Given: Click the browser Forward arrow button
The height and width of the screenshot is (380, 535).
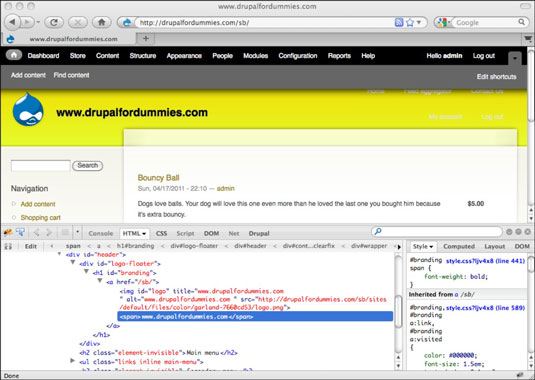Looking at the screenshot, I should pos(27,23).
